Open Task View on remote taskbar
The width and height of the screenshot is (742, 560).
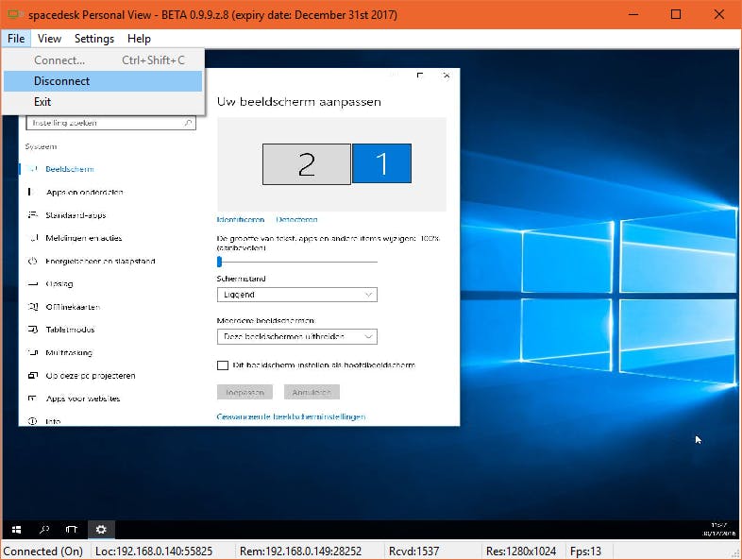coord(72,529)
